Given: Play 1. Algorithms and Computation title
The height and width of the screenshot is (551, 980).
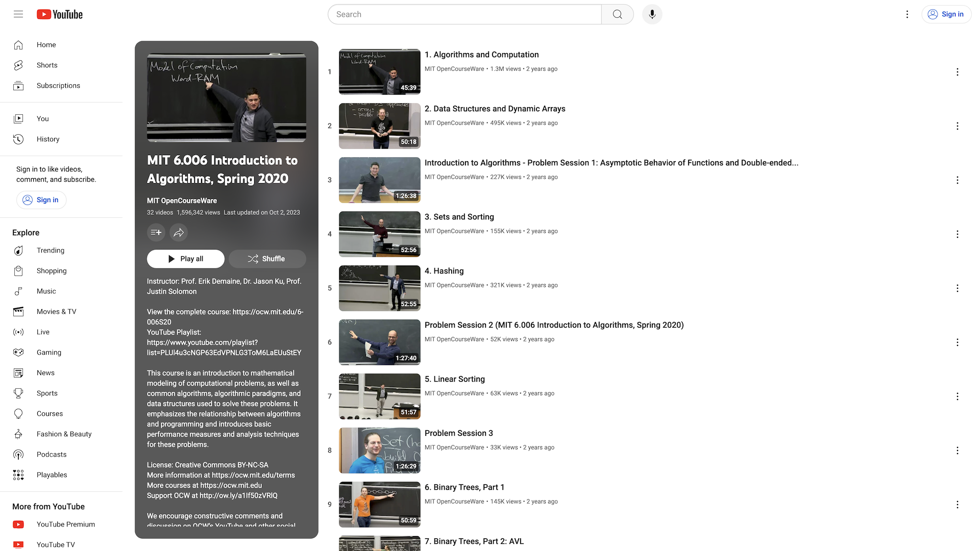Looking at the screenshot, I should click(481, 55).
